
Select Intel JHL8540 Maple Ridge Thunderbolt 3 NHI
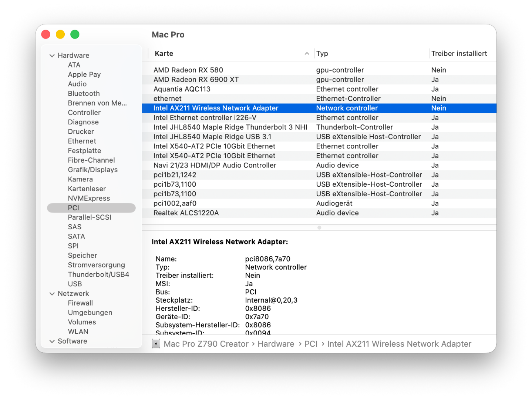point(319,127)
